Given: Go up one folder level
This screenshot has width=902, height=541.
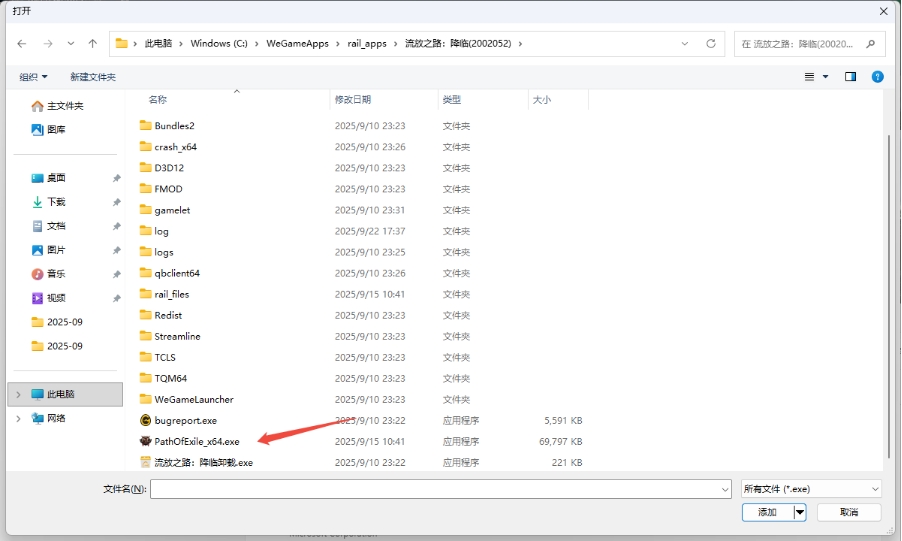Looking at the screenshot, I should tap(93, 44).
